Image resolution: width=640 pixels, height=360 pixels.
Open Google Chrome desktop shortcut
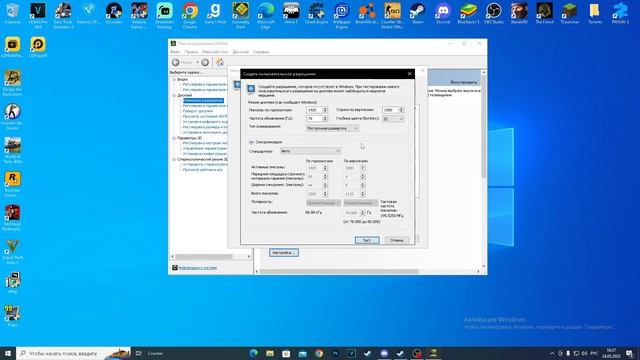tap(190, 16)
